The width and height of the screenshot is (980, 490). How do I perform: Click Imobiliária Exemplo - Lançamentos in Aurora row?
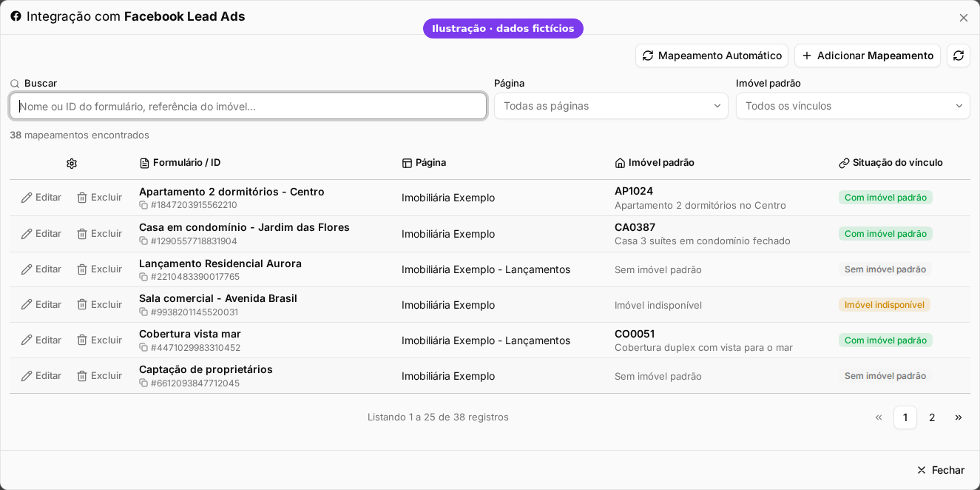coord(486,269)
